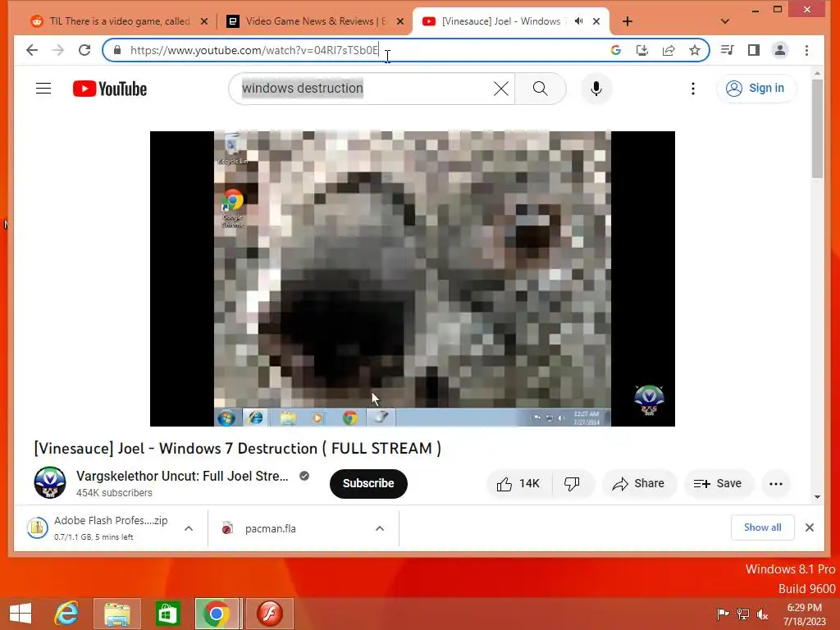The image size is (840, 630).
Task: Open more actions ellipsis under video
Action: (x=776, y=484)
